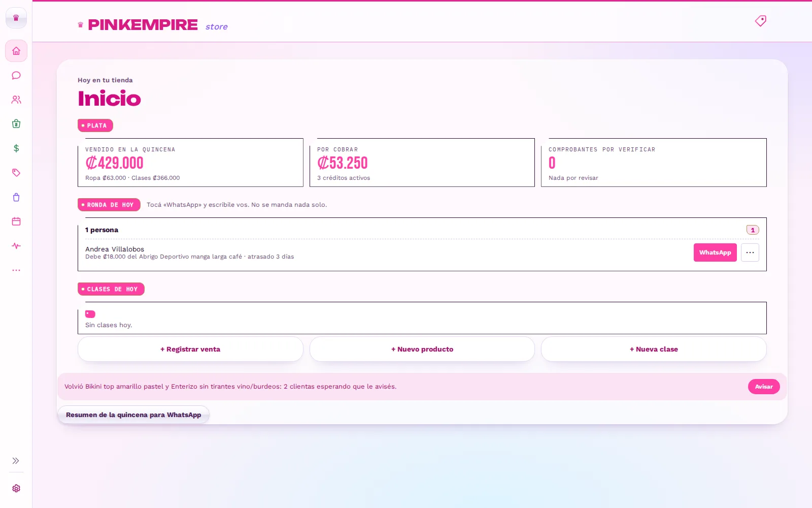Click the Plata section label
Viewport: 812px width, 508px height.
click(95, 125)
